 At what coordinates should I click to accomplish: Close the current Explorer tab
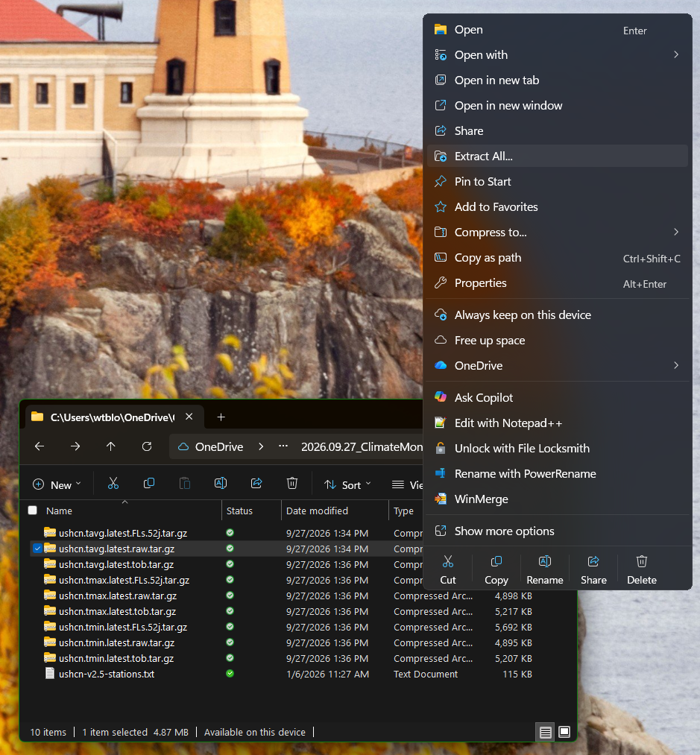(x=189, y=417)
